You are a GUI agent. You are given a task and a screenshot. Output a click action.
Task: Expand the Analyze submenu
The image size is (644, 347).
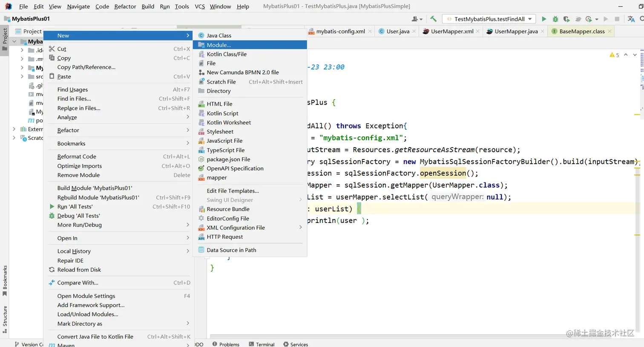119,117
